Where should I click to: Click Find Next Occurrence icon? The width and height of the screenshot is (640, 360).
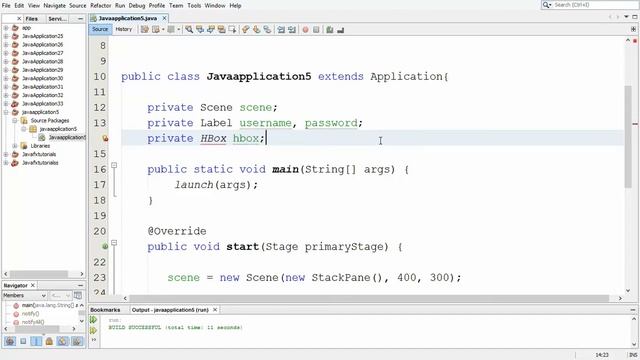pyautogui.click(x=211, y=29)
